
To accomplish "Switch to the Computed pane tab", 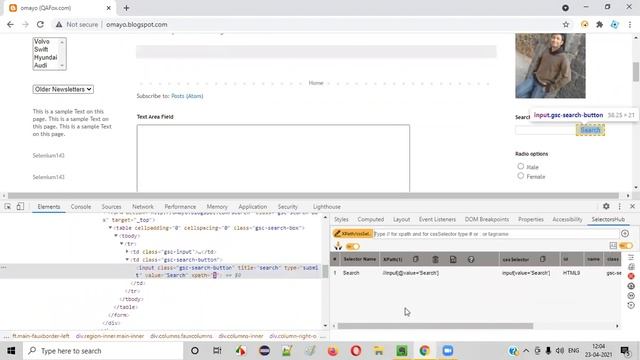I will (x=371, y=219).
